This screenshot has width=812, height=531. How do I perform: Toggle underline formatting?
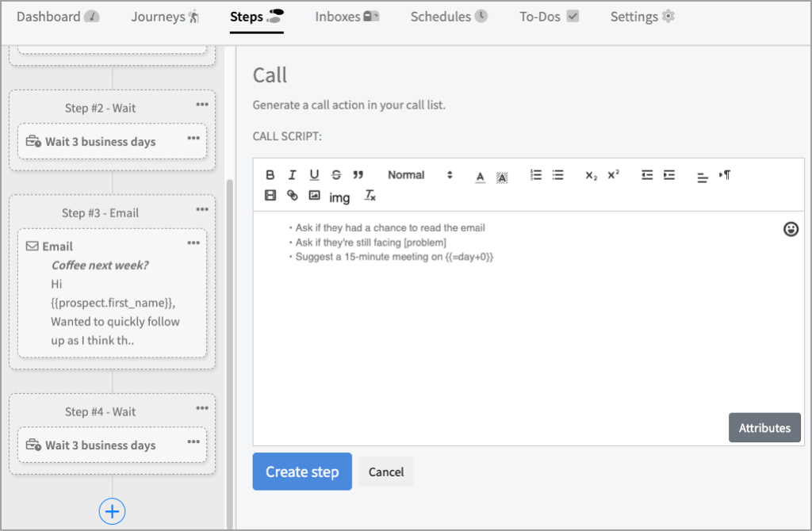tap(314, 175)
